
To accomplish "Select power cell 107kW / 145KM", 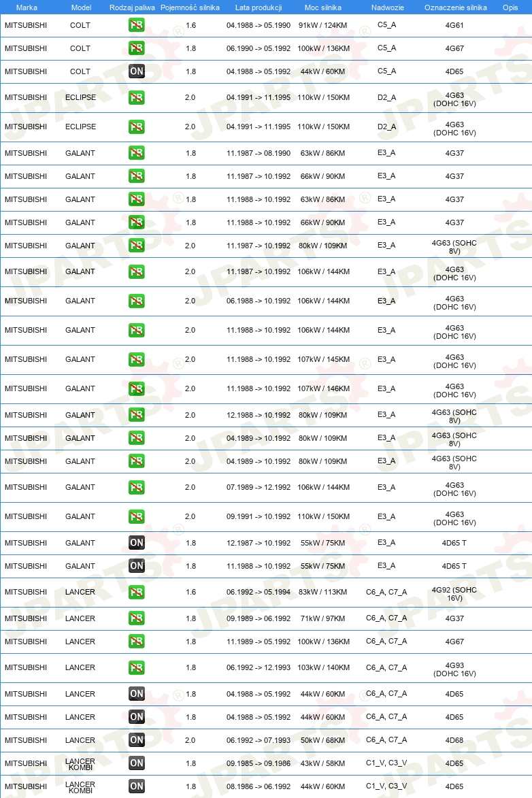I will click(323, 359).
